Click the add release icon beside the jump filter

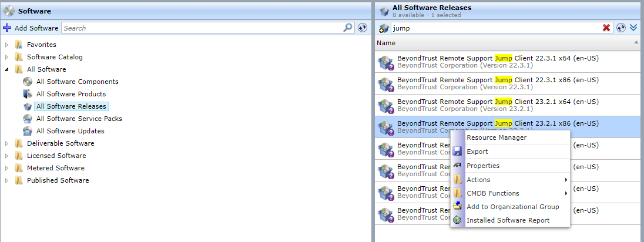[384, 28]
